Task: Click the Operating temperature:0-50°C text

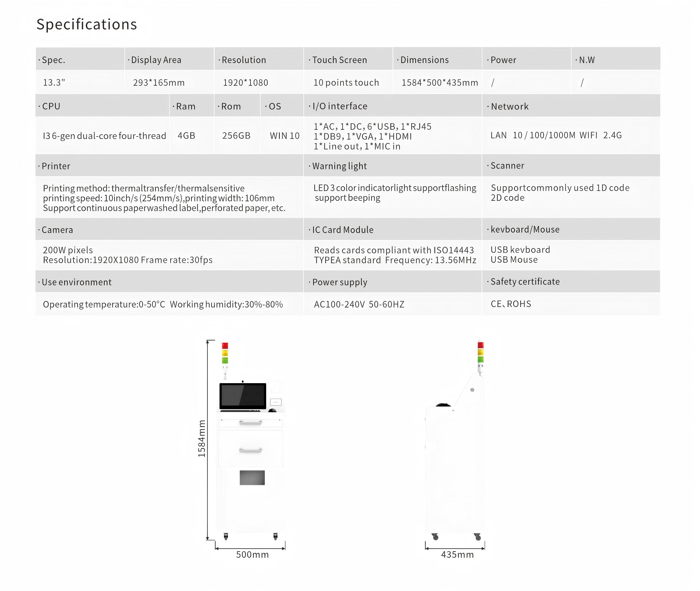Action: tap(104, 304)
